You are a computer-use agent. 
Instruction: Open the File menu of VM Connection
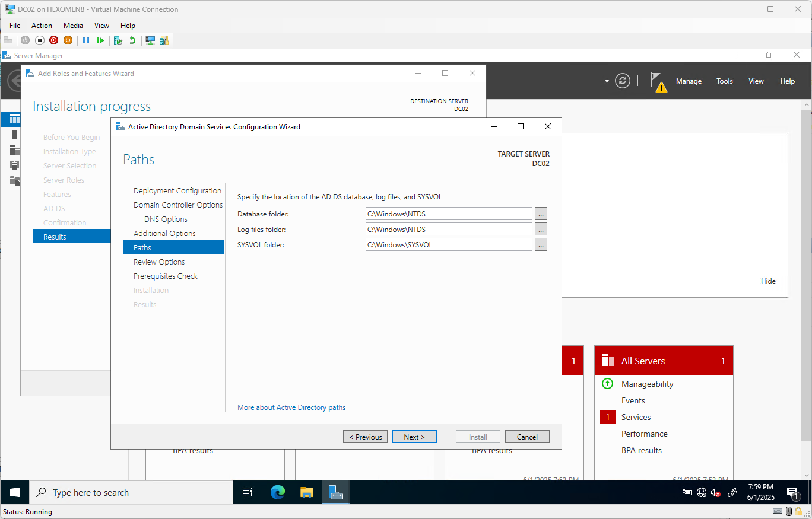(15, 26)
